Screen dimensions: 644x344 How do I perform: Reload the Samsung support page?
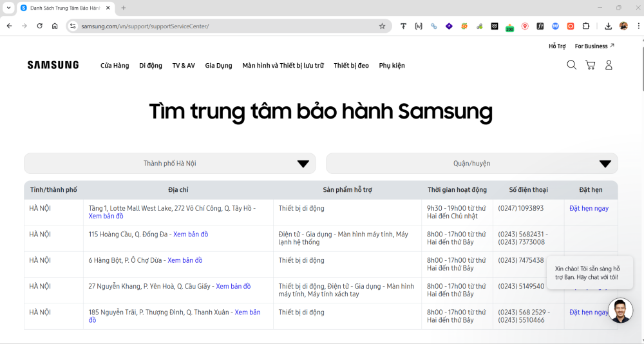click(x=39, y=26)
